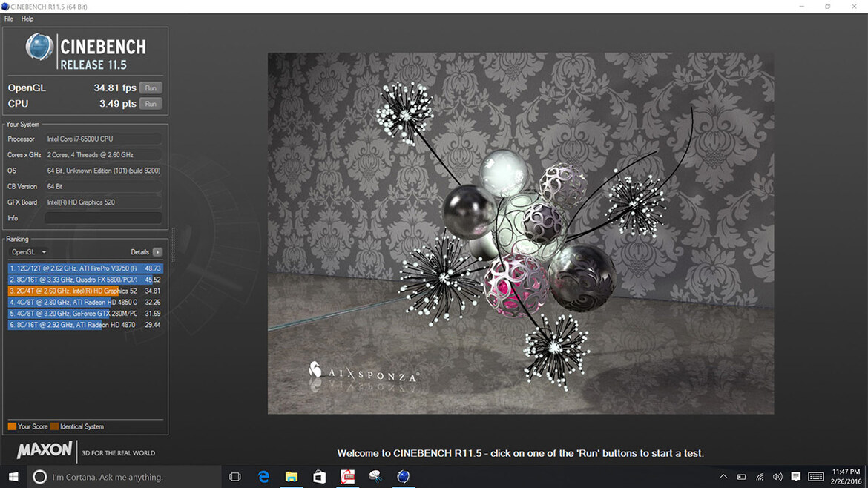The height and width of the screenshot is (488, 868).
Task: Select ranking row 1 with ATI FirePro V8750
Action: 85,268
